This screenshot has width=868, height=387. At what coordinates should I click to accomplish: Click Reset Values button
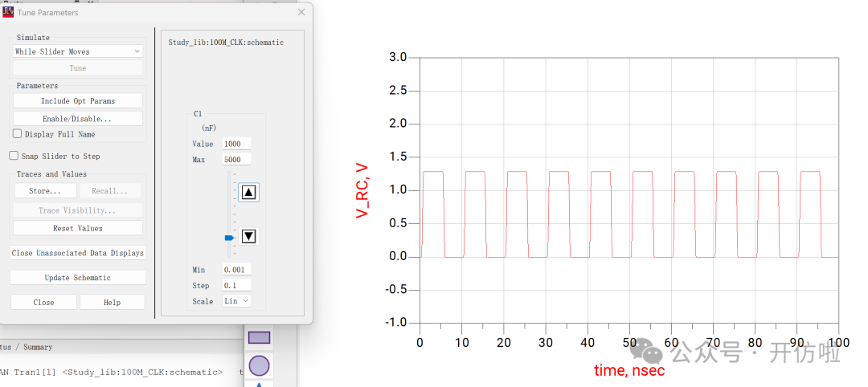(x=78, y=228)
